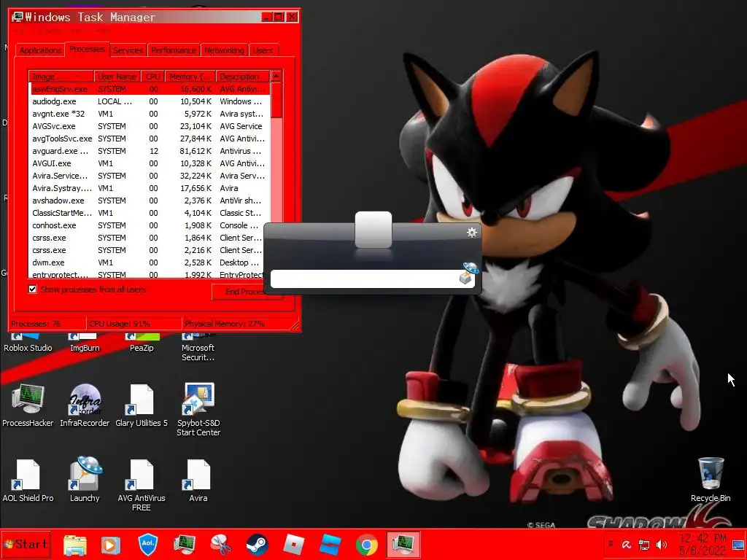Sort processes by Description column

point(242,76)
